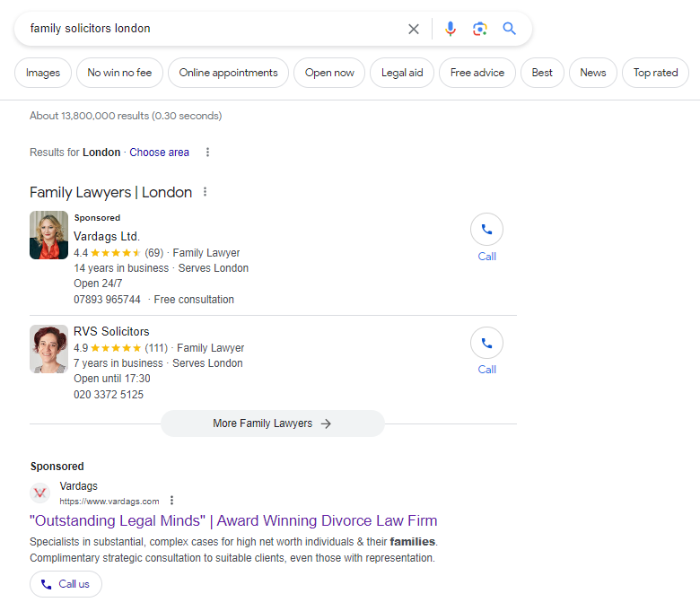Click the Family Lawyers | London heading

click(x=110, y=192)
